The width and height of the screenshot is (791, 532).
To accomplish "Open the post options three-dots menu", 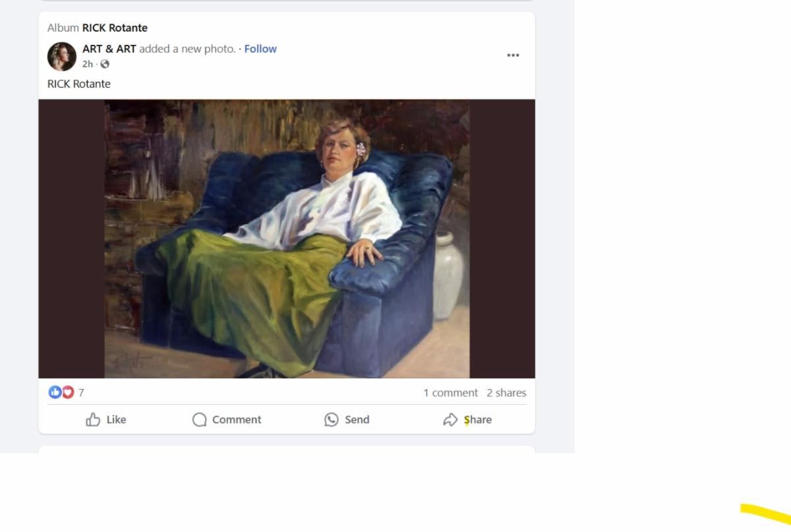I will click(513, 55).
